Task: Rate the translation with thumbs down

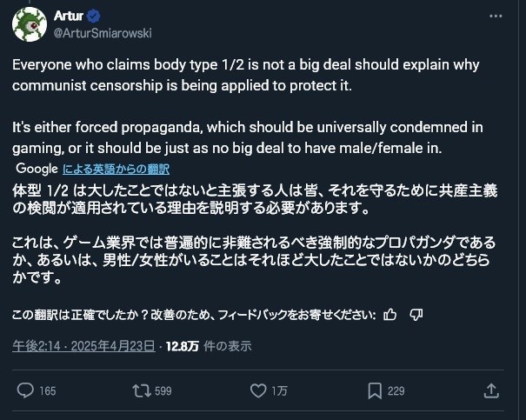Action: pos(416,314)
